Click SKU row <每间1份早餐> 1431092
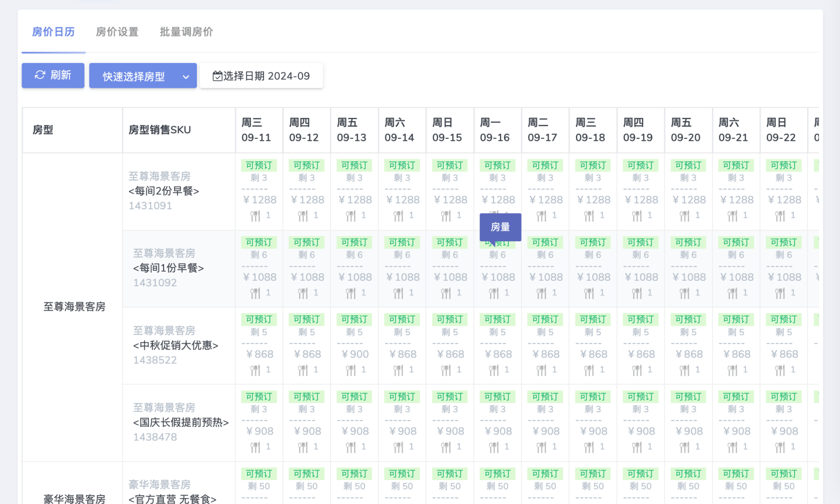Viewport: 840px width, 504px height. (x=178, y=268)
